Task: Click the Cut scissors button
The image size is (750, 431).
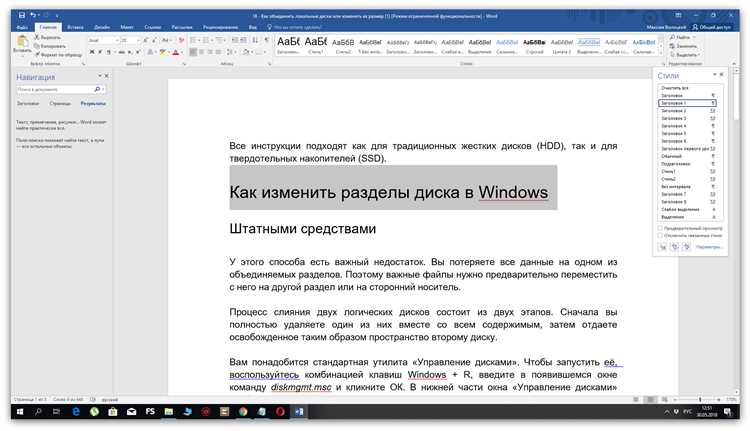Action: (x=47, y=37)
